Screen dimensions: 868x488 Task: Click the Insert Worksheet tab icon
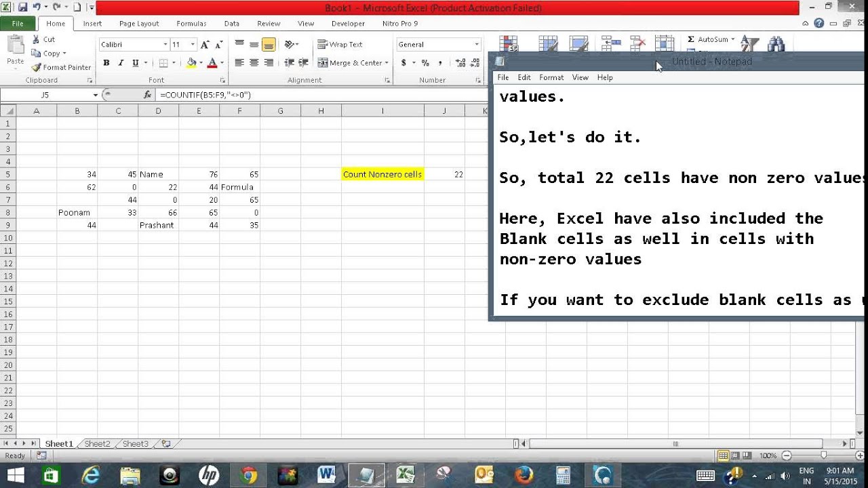(166, 444)
